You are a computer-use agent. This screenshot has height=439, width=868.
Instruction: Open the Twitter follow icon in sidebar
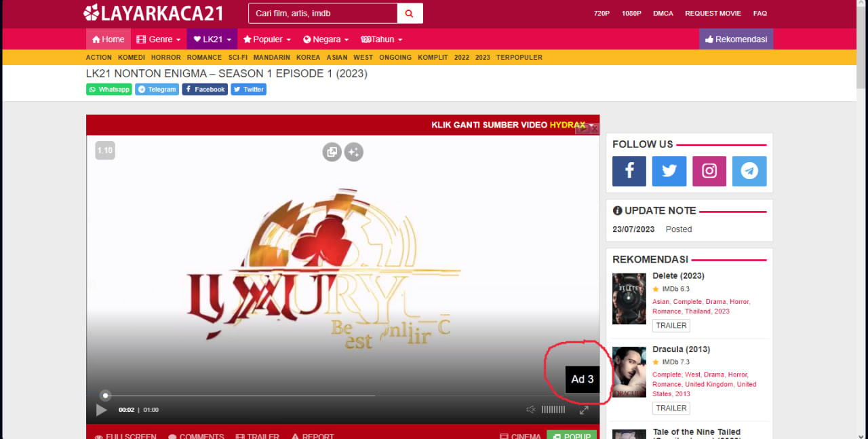tap(669, 171)
